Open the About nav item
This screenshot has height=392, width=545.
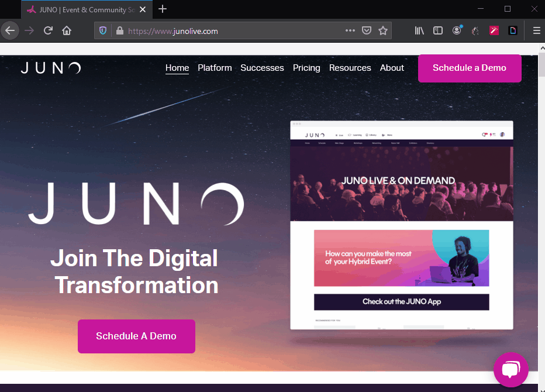tap(392, 68)
